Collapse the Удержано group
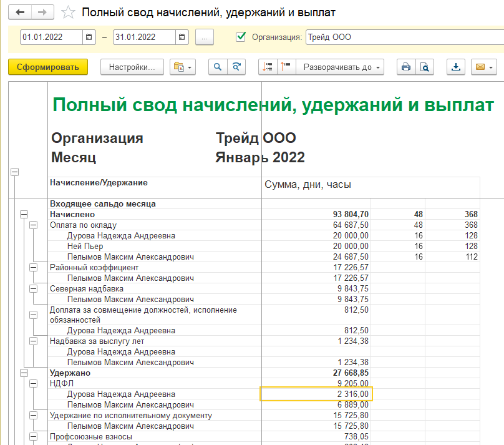Viewport: 504px width, 445px height. pos(24,373)
